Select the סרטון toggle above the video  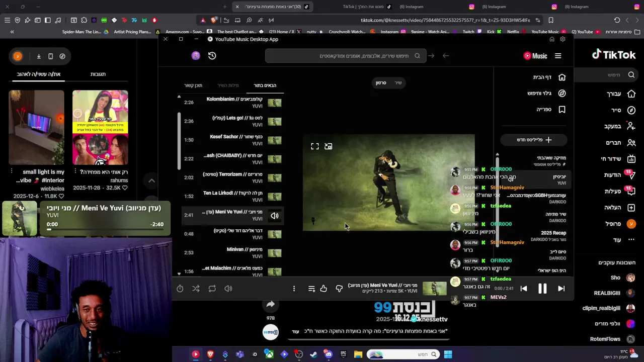pyautogui.click(x=381, y=82)
